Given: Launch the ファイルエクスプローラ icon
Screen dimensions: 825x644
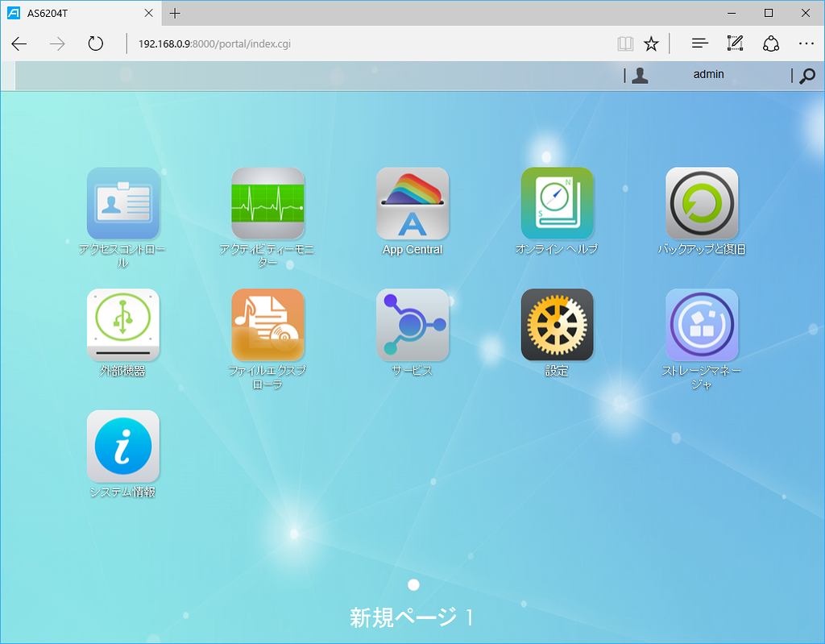Looking at the screenshot, I should point(267,325).
